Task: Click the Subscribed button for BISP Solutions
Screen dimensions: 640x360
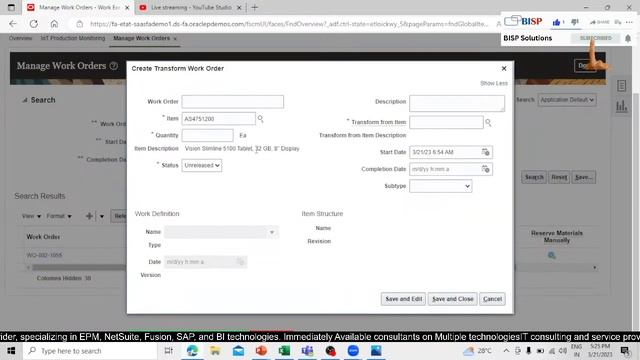Action: (596, 38)
